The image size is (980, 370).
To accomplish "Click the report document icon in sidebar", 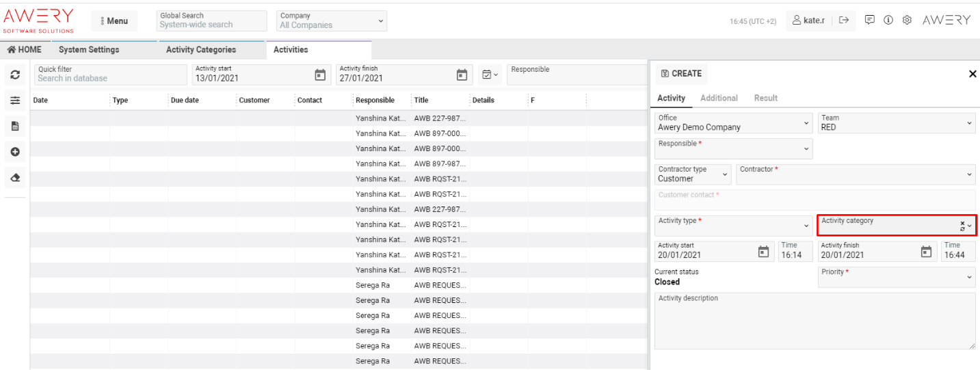I will click(x=15, y=127).
